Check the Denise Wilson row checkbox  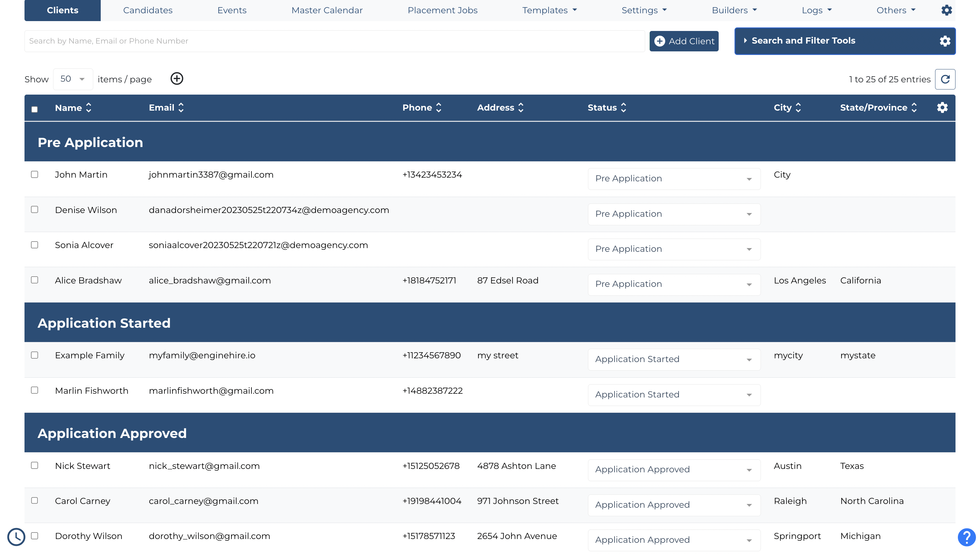coord(35,210)
